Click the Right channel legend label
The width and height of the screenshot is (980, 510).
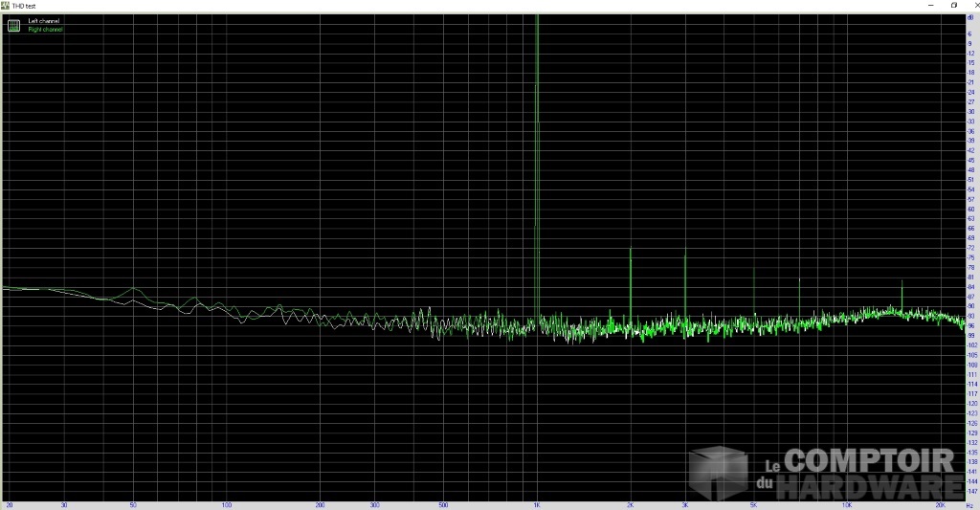coord(46,30)
